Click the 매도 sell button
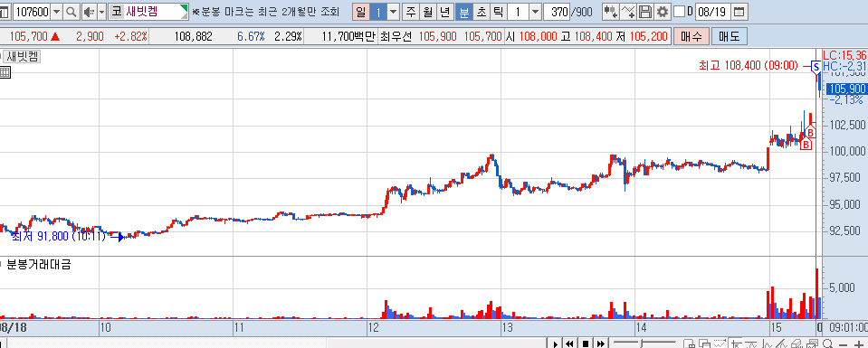This screenshot has height=348, width=868. tap(729, 36)
